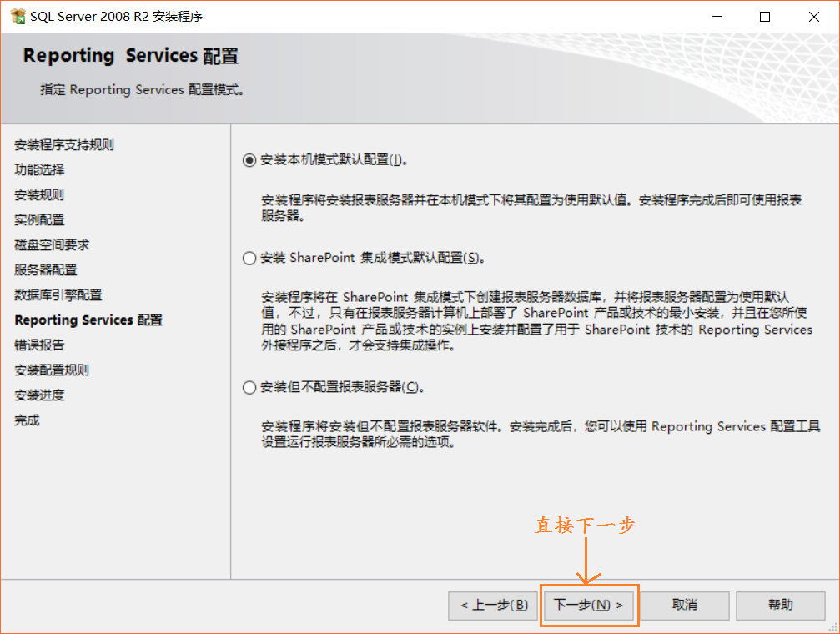
Task: Click the 下一步(N) next button
Action: click(x=589, y=605)
